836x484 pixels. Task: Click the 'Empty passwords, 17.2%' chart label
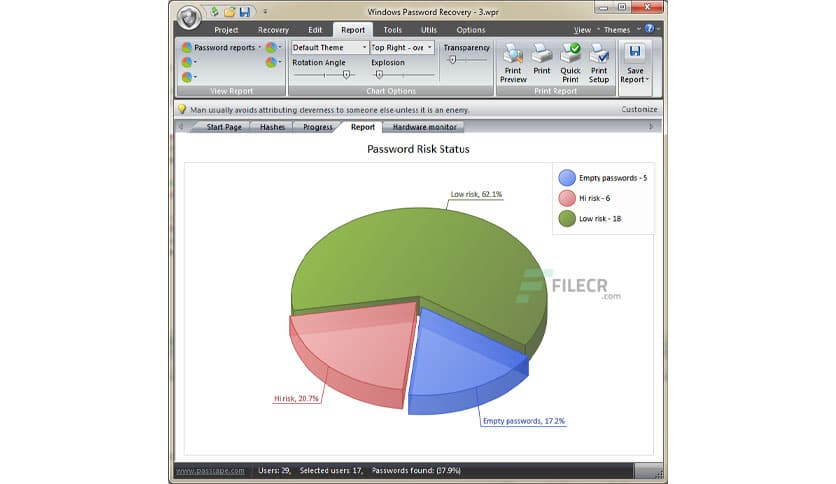point(524,421)
